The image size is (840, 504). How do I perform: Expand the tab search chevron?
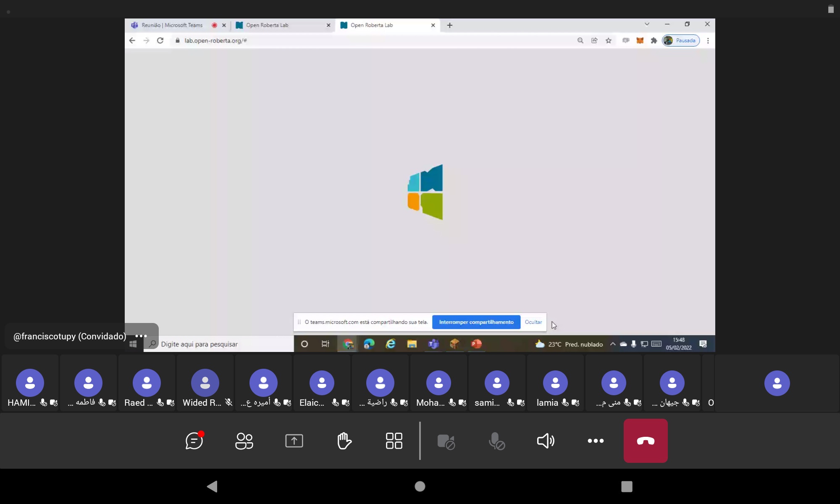tap(647, 24)
